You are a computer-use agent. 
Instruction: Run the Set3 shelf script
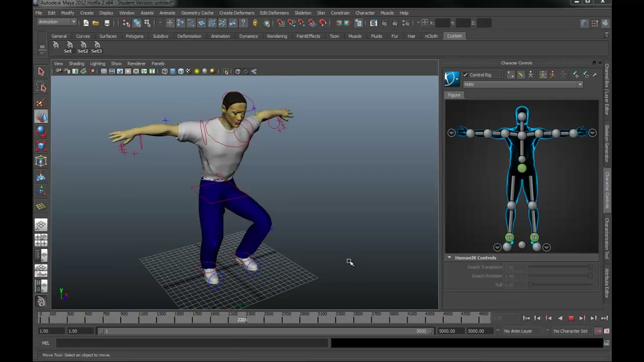[x=97, y=47]
